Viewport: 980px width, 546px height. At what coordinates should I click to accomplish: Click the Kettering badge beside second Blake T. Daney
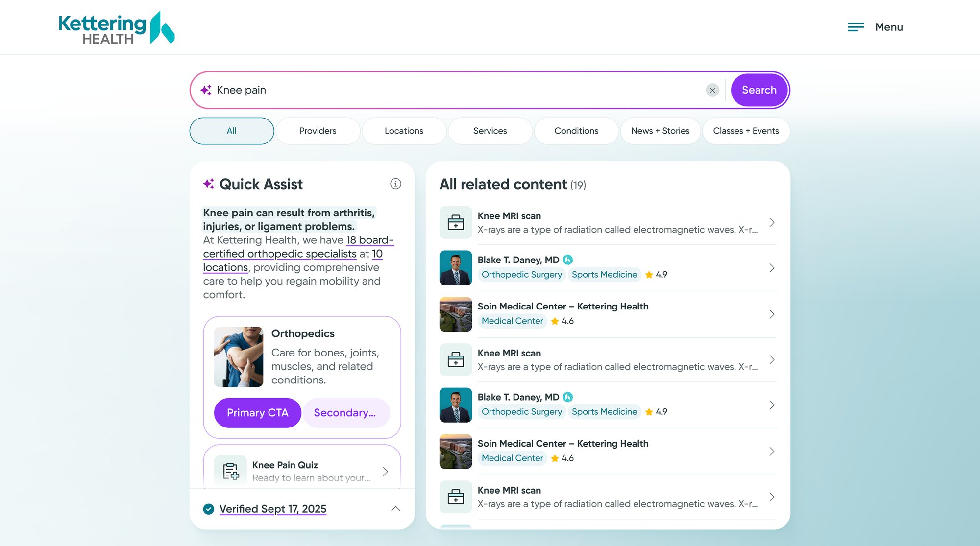(568, 397)
